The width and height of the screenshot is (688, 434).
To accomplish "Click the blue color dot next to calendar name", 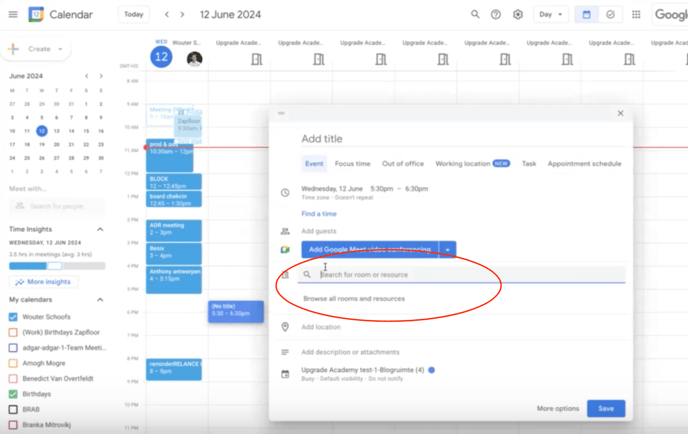I will click(432, 370).
